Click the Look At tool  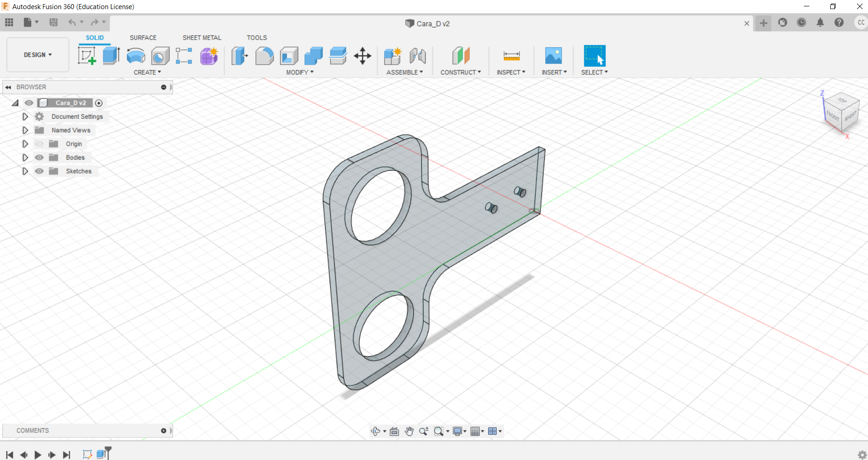tap(394, 431)
